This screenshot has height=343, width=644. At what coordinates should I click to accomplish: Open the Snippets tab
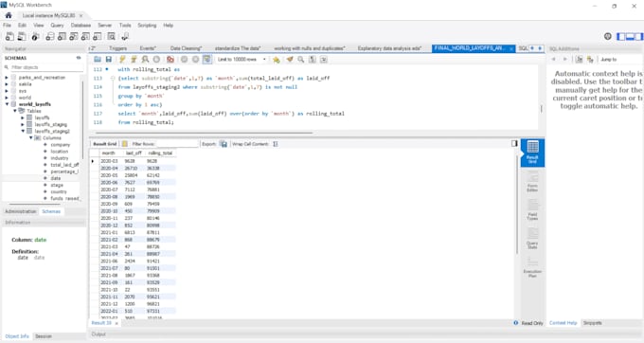(592, 323)
